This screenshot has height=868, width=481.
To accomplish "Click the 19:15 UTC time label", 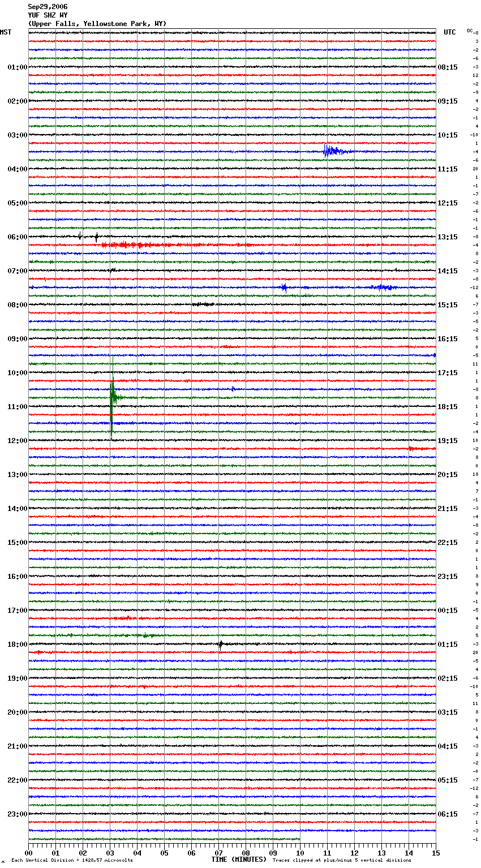I will [x=448, y=441].
